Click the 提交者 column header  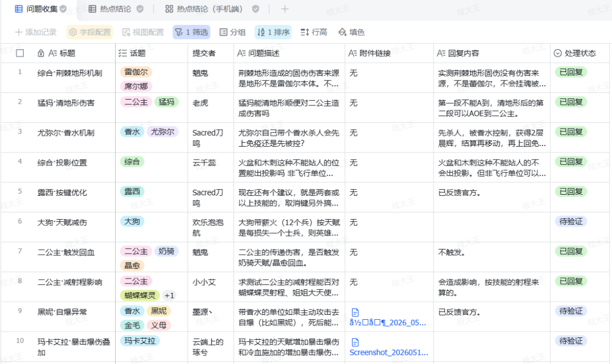[x=211, y=53]
